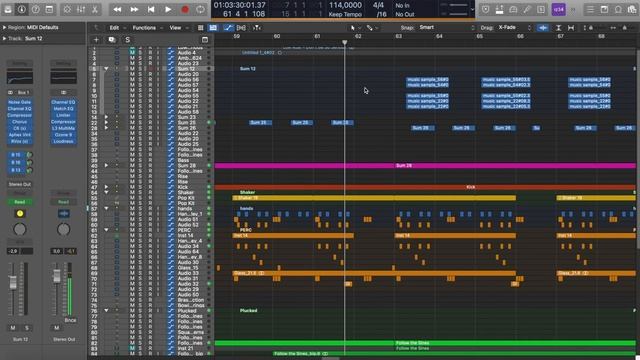
Task: Open the Drag X-Fade dropdown
Action: point(514,28)
